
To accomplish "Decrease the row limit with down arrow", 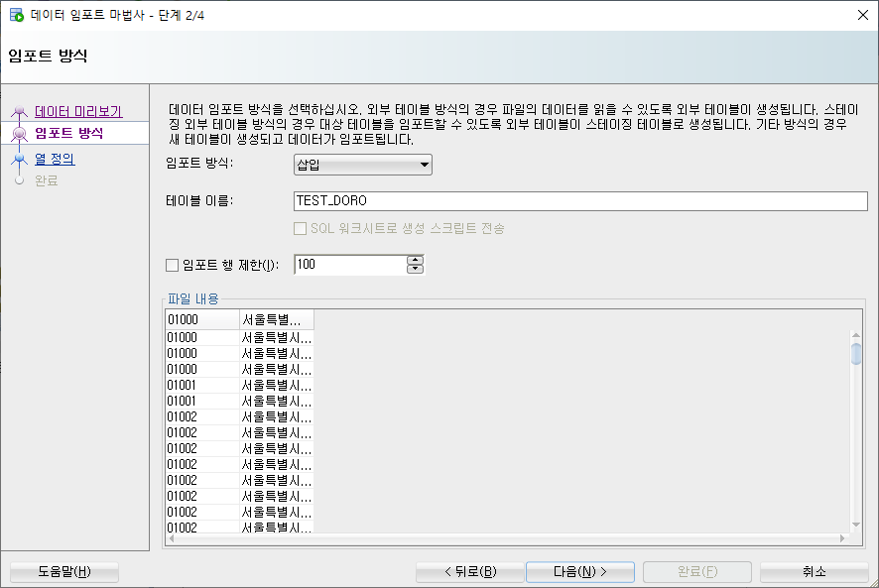I will (415, 270).
